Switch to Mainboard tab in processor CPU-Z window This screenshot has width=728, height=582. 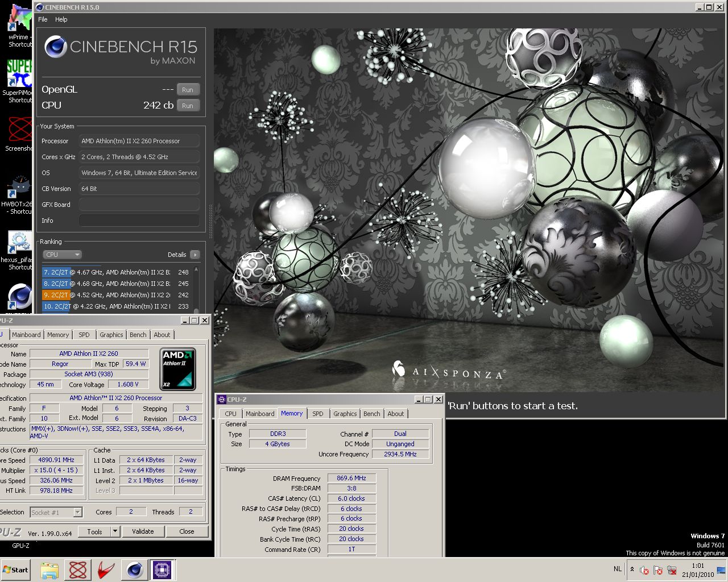(26, 335)
